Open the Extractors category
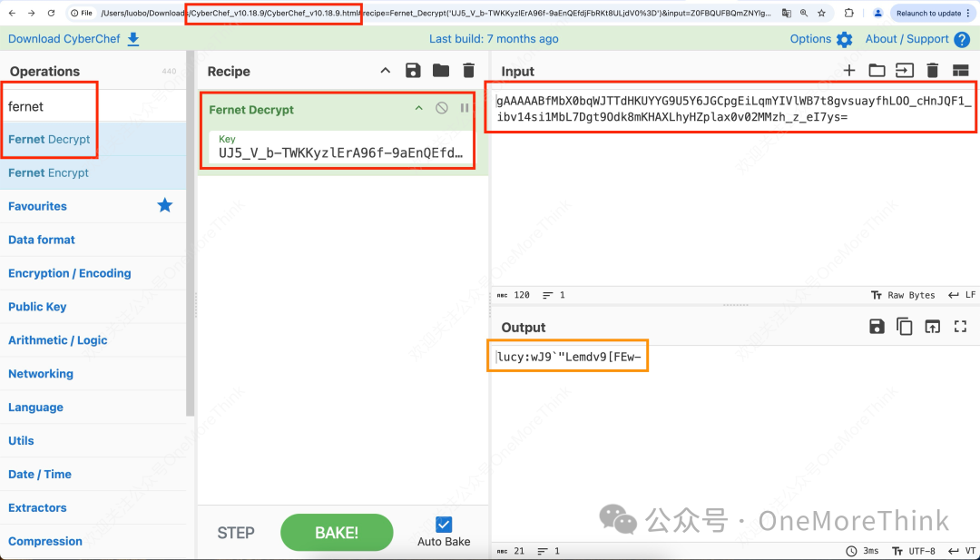Screen dimensions: 980x560 click(93, 507)
